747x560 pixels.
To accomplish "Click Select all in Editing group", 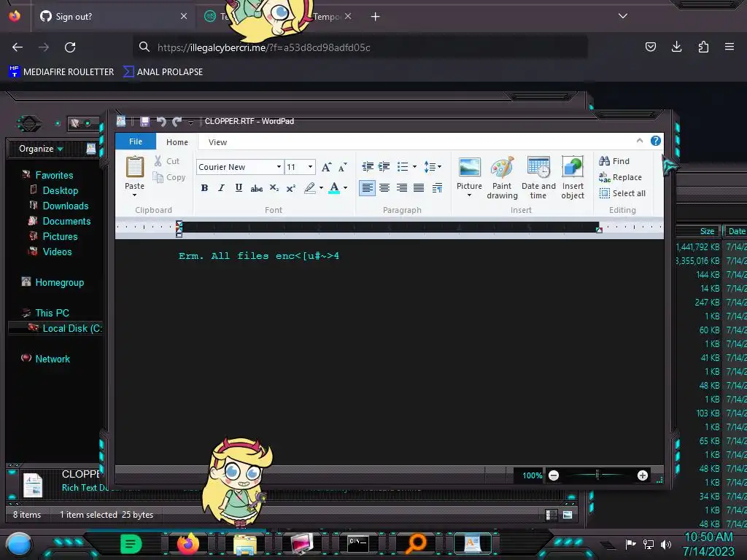I will (x=623, y=192).
